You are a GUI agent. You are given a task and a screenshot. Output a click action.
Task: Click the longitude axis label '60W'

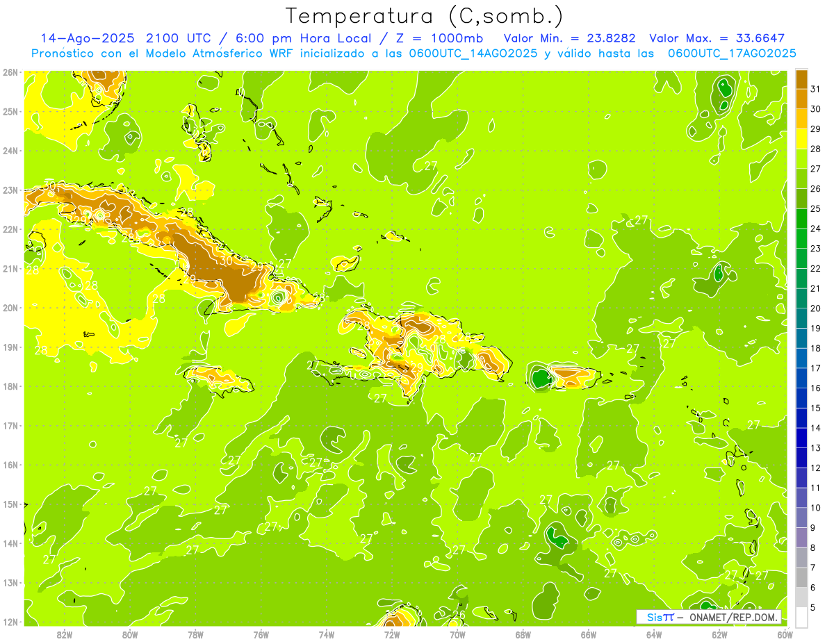(785, 634)
